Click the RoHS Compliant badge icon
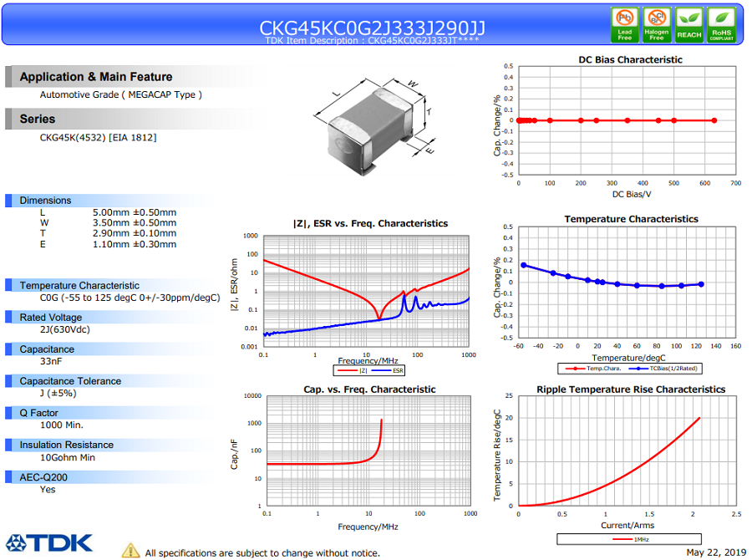Image resolution: width=752 pixels, height=560 pixels. (x=721, y=24)
